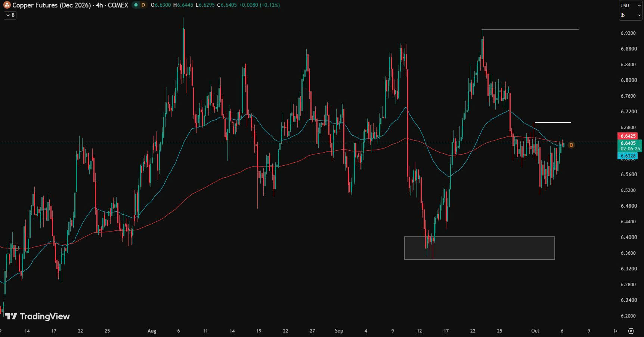Open the D delayed-data badge in header
Screen dimensions: 644x337
(x=143, y=5)
